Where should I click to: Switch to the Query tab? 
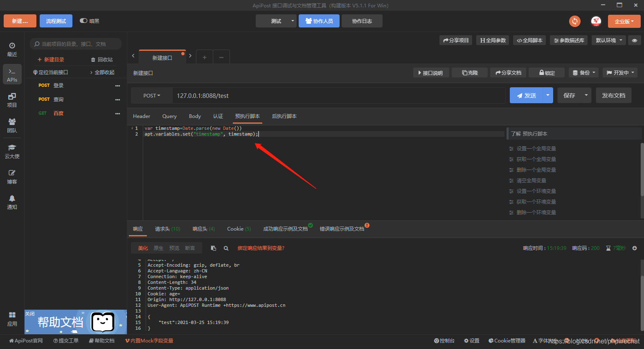coord(169,116)
